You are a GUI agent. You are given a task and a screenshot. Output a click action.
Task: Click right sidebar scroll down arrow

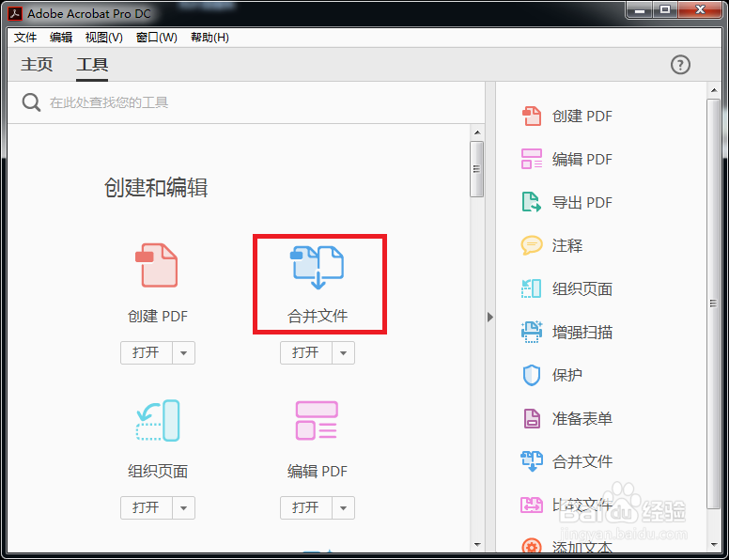[x=714, y=544]
